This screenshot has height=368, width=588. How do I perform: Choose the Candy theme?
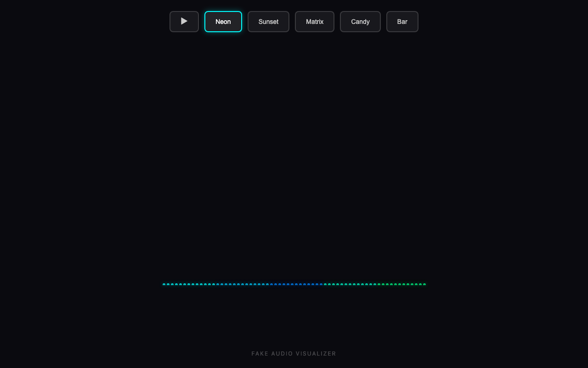tap(360, 22)
